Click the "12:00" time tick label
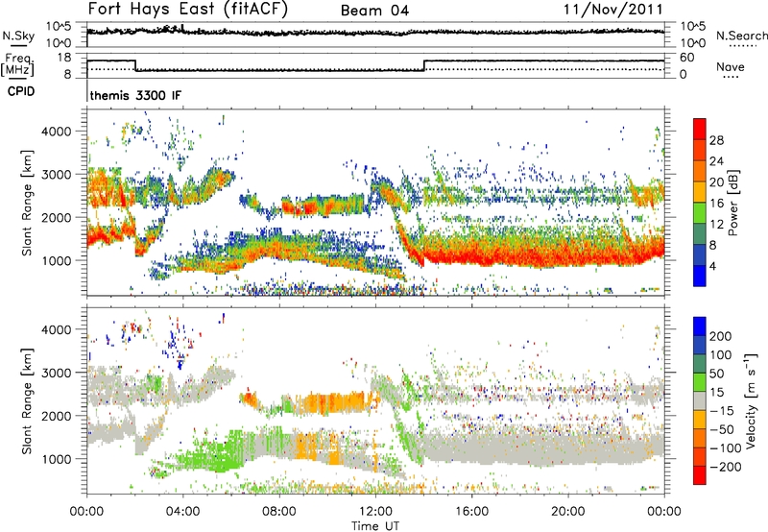Screen dimensions: 768x532 coord(375,512)
